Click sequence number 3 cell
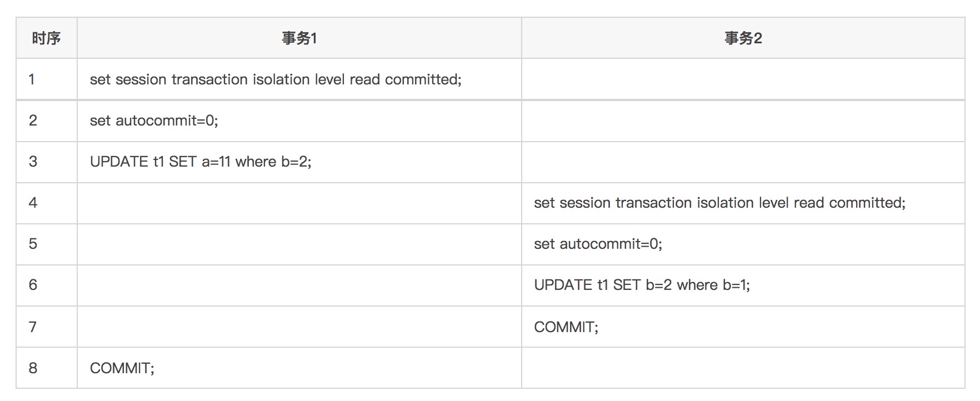Image resolution: width=980 pixels, height=401 pixels. click(33, 162)
